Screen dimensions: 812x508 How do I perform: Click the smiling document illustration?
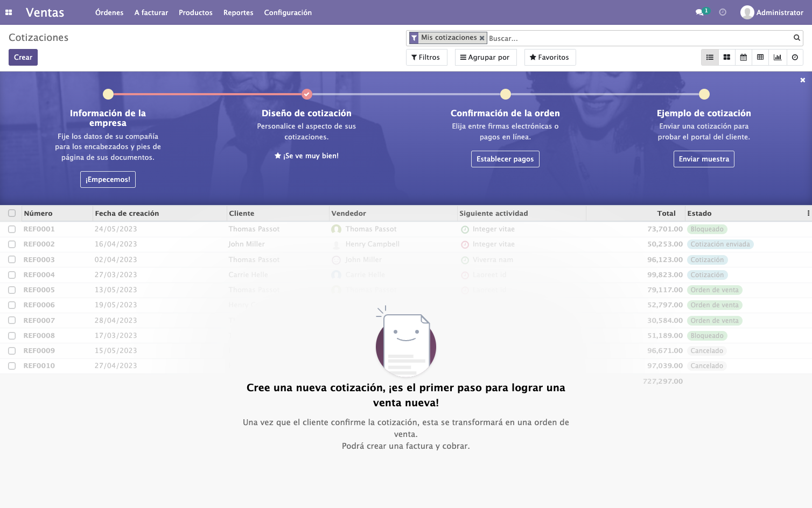point(406,342)
